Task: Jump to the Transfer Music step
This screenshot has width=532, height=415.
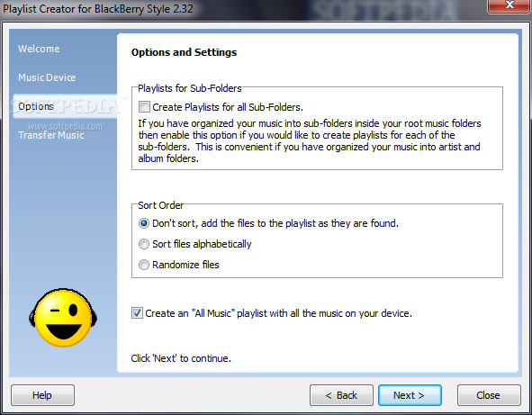Action: click(x=51, y=135)
